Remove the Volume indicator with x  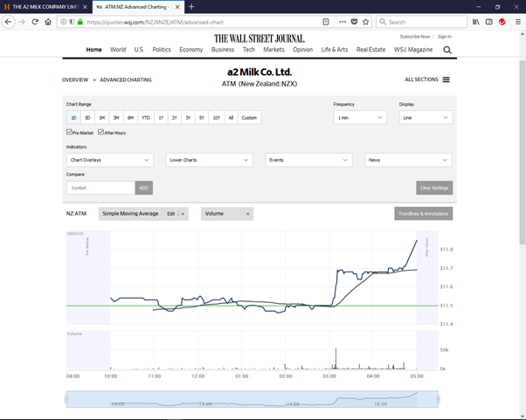point(247,214)
